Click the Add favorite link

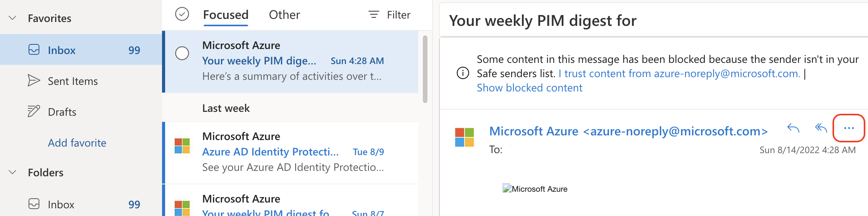coord(77,143)
